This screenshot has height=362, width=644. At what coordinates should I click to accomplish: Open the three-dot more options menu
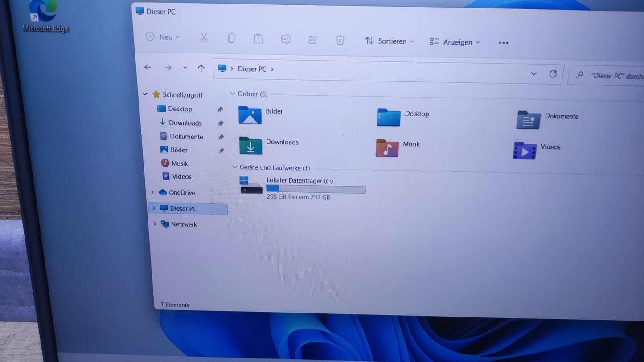pos(503,43)
